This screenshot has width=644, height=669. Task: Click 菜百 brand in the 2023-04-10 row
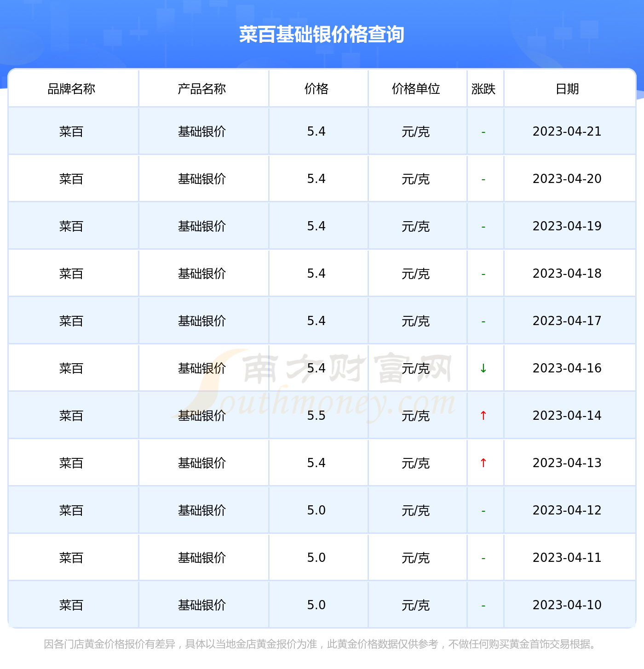71,606
